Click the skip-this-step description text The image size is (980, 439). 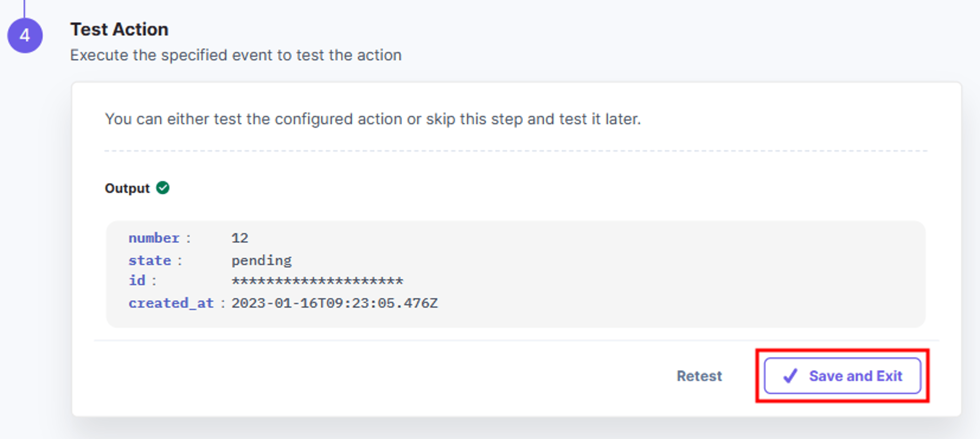(373, 119)
